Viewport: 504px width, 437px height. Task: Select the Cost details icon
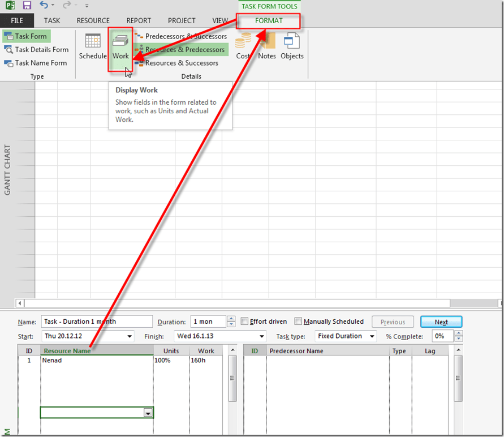[x=243, y=46]
